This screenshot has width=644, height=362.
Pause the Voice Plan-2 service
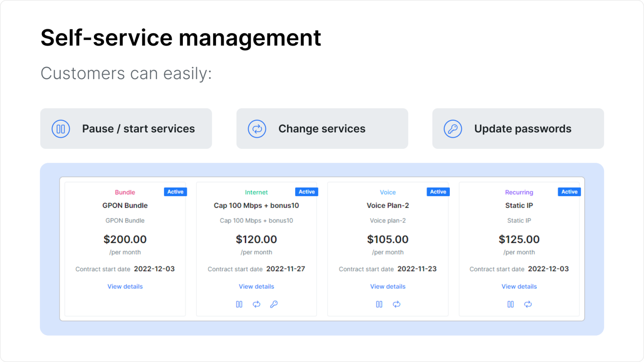[379, 304]
